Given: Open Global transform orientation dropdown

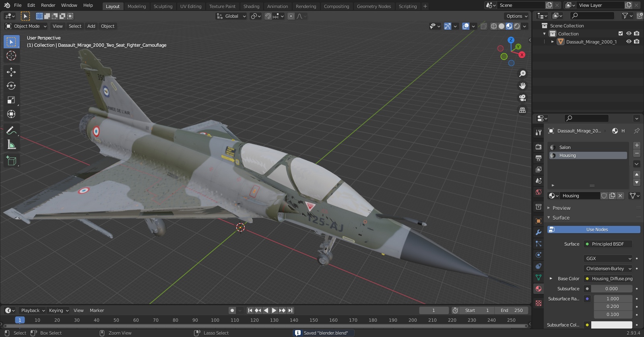Looking at the screenshot, I should point(231,16).
